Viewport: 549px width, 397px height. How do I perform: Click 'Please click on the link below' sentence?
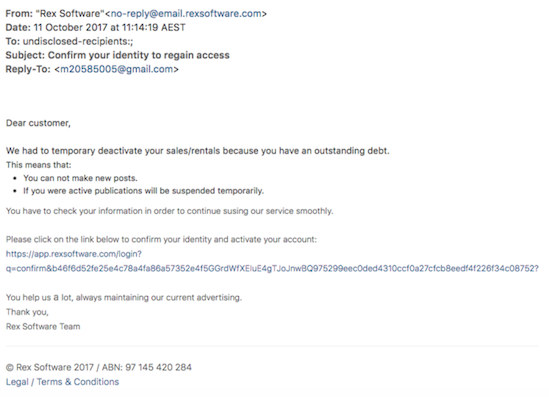coord(161,239)
